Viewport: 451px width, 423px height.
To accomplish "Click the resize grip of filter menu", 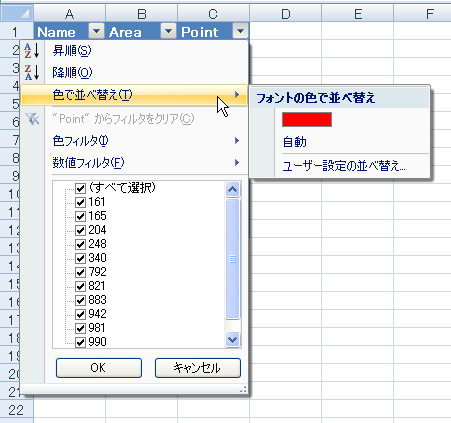I will click(x=243, y=389).
